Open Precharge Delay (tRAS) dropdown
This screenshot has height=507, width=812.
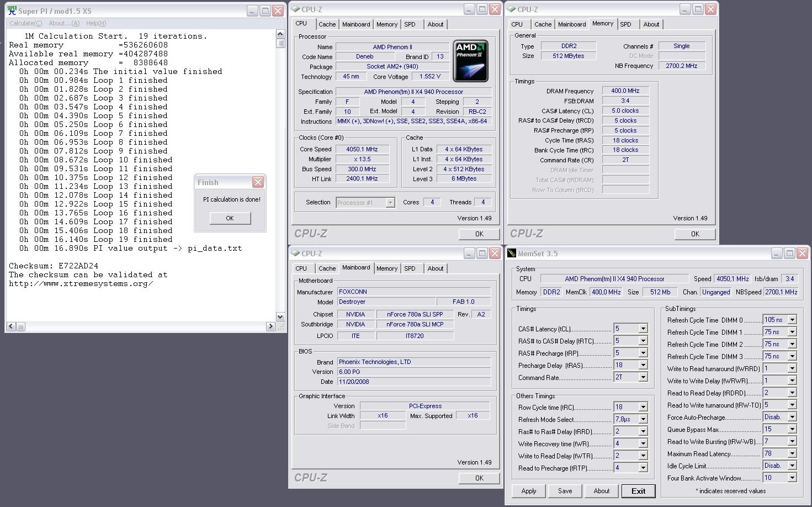point(643,365)
